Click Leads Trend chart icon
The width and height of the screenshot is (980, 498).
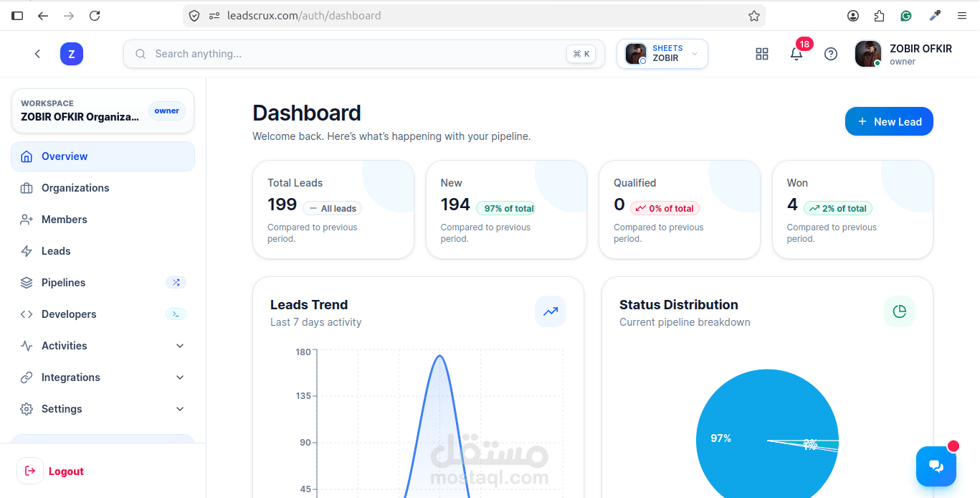(551, 311)
